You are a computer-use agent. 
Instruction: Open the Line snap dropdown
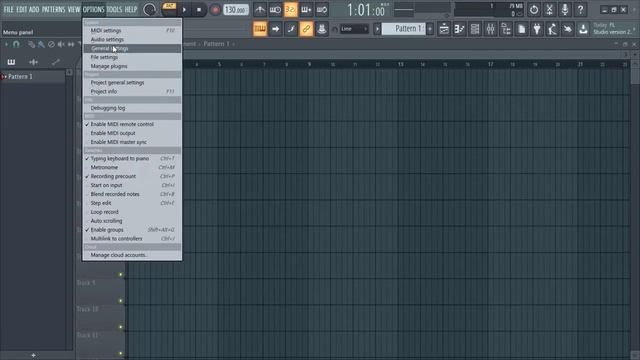(354, 29)
